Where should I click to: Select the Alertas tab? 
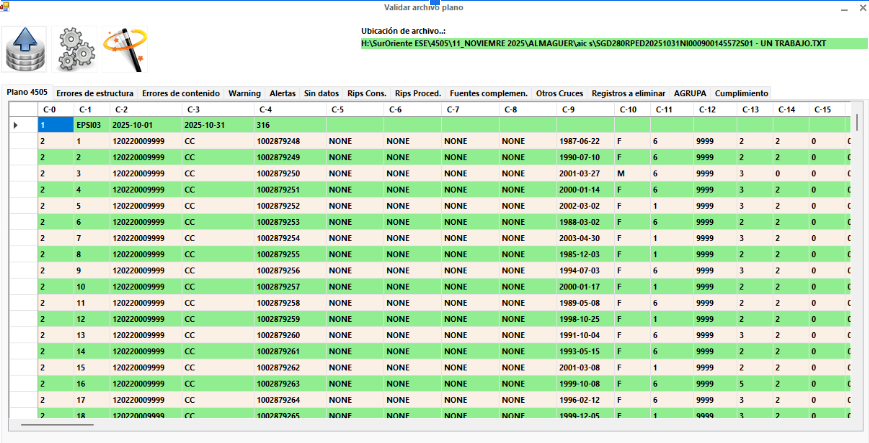click(x=283, y=93)
